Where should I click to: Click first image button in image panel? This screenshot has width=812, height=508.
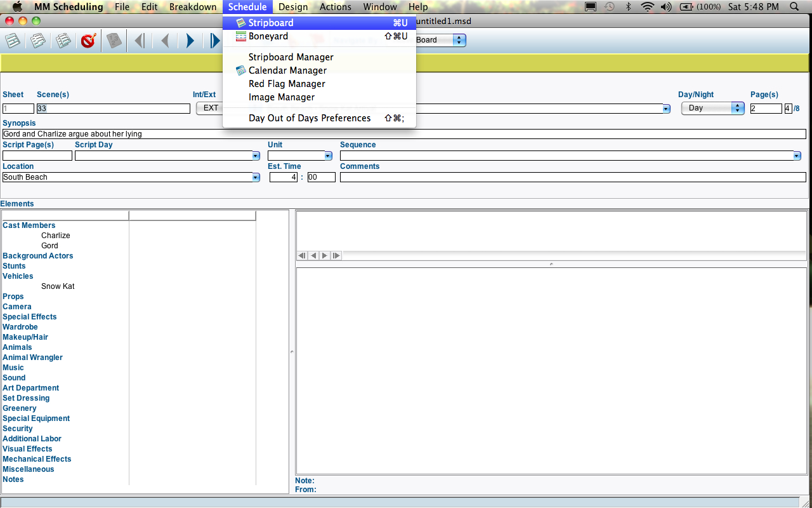click(302, 255)
